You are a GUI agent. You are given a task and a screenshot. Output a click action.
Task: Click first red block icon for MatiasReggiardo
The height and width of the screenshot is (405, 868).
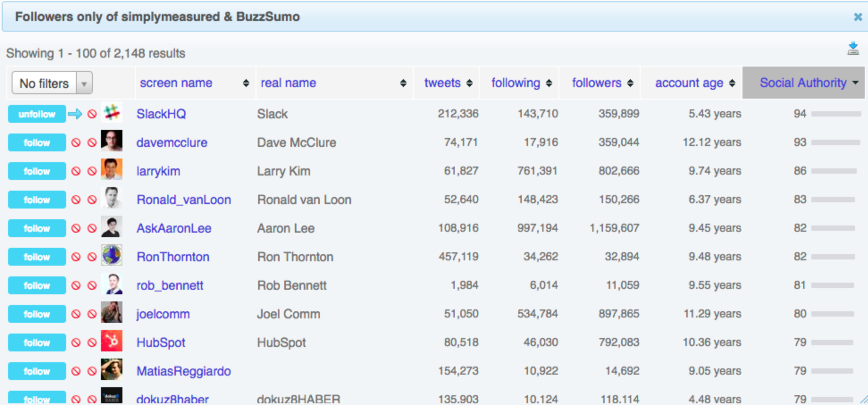point(76,371)
